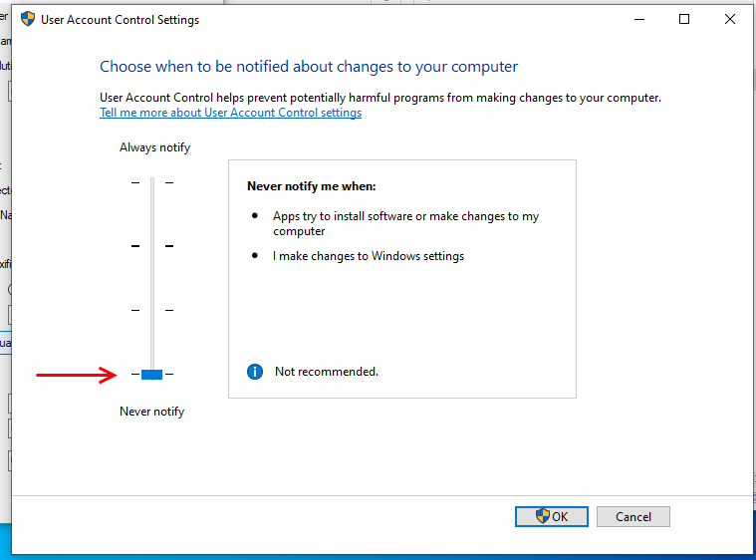Close the User Account Control Settings window

[730, 19]
